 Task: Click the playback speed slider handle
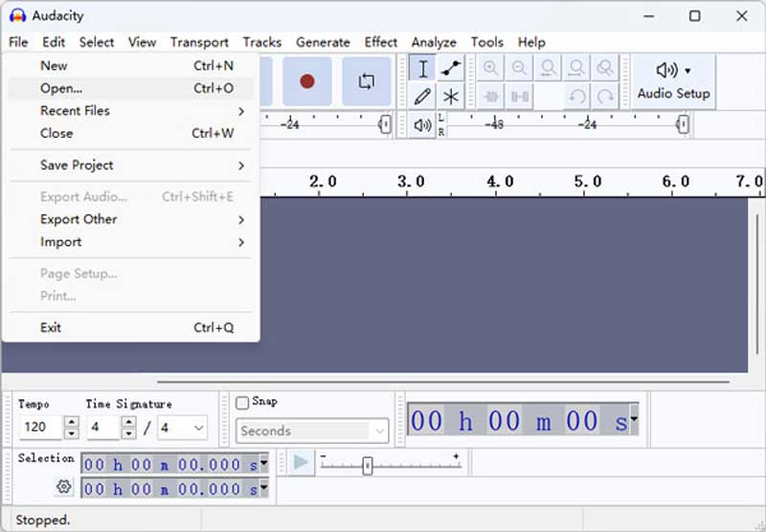pyautogui.click(x=368, y=465)
